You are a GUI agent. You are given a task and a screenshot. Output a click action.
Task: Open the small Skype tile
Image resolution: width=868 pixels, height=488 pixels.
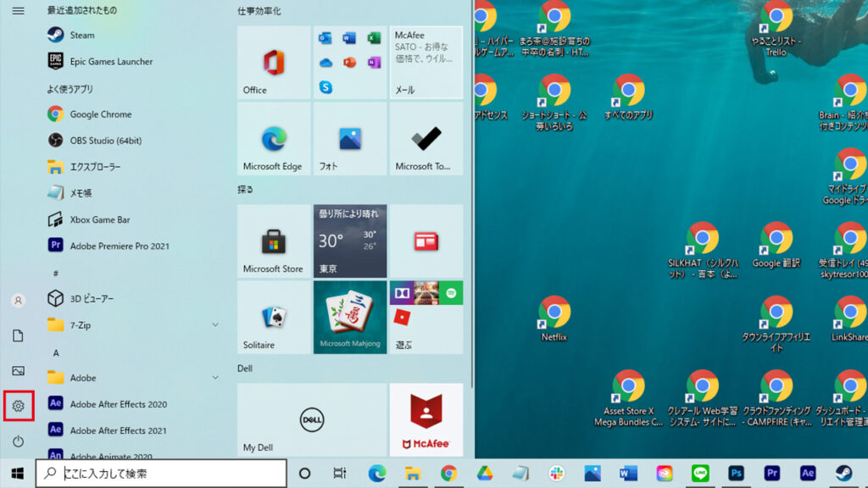[325, 87]
